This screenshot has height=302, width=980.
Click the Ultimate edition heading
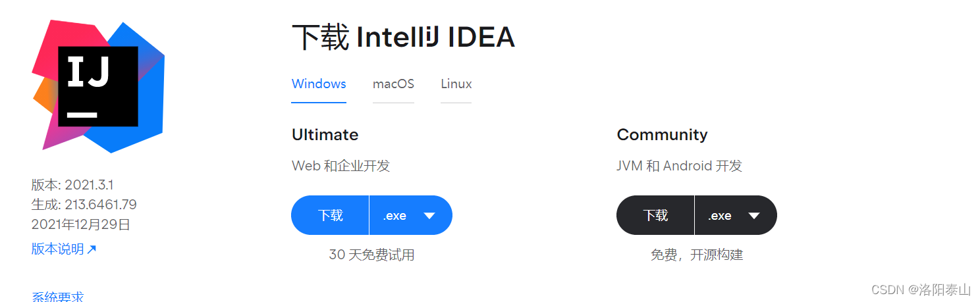click(x=325, y=135)
